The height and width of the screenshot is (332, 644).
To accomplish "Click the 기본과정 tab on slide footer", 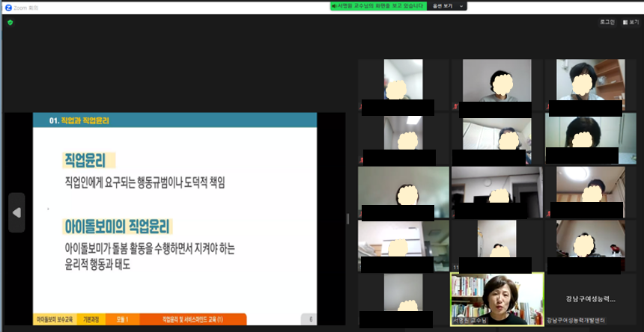I will point(93,319).
